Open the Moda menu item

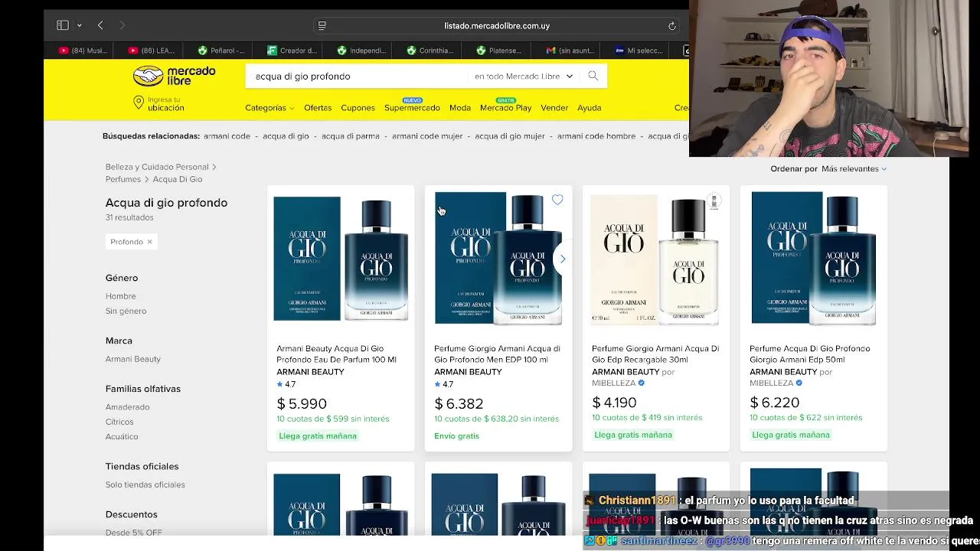pos(460,108)
